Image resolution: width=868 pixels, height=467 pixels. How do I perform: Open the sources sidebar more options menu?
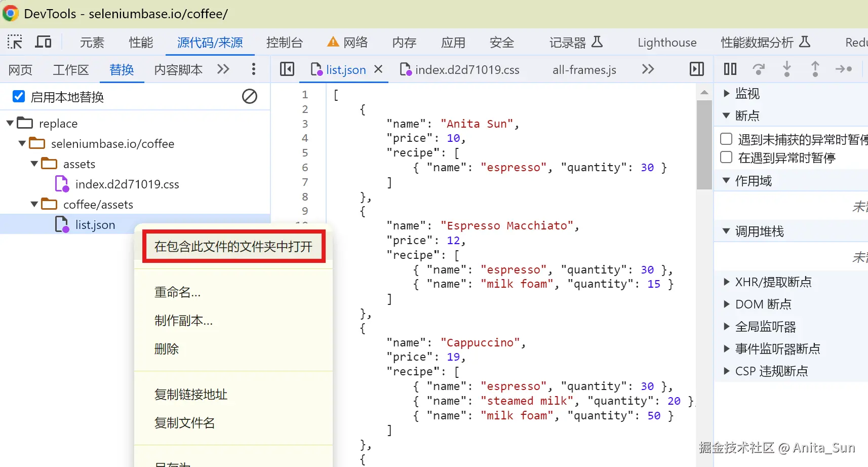coord(254,69)
